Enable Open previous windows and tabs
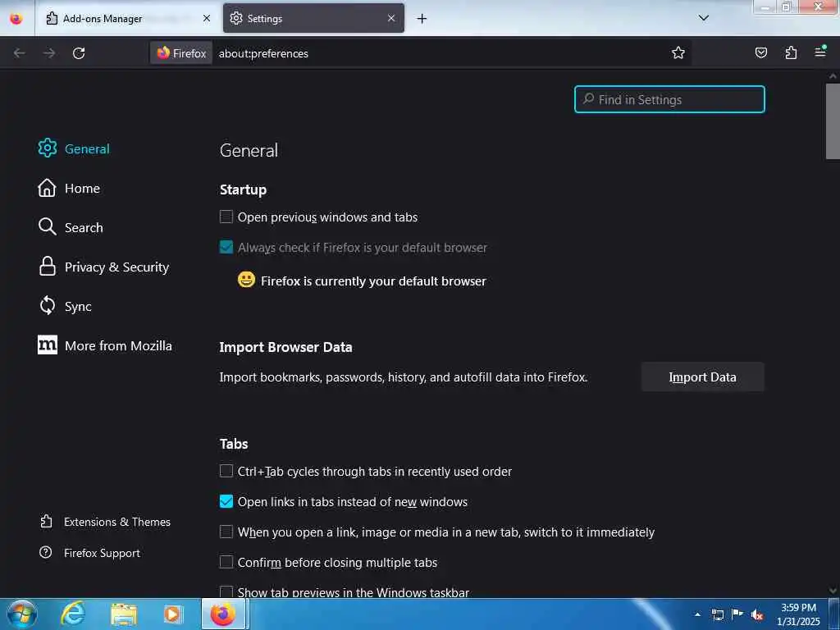Image resolution: width=840 pixels, height=630 pixels. [226, 217]
